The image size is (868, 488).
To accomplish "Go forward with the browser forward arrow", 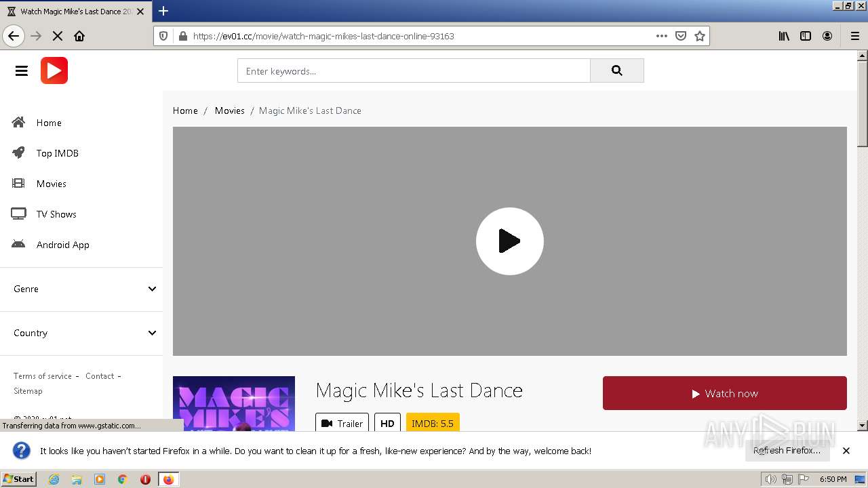I will pyautogui.click(x=37, y=36).
